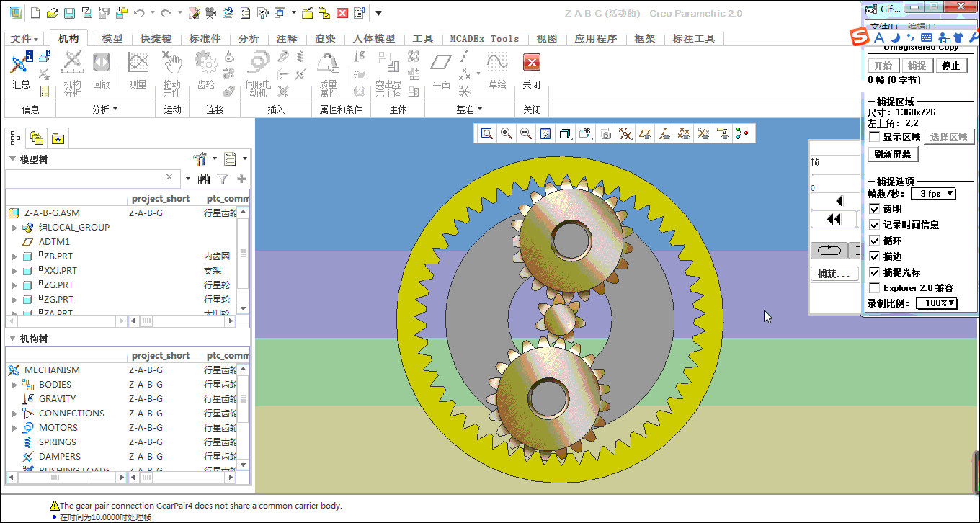The height and width of the screenshot is (523, 980).
Task: Open the 文件 menu
Action: (x=25, y=39)
